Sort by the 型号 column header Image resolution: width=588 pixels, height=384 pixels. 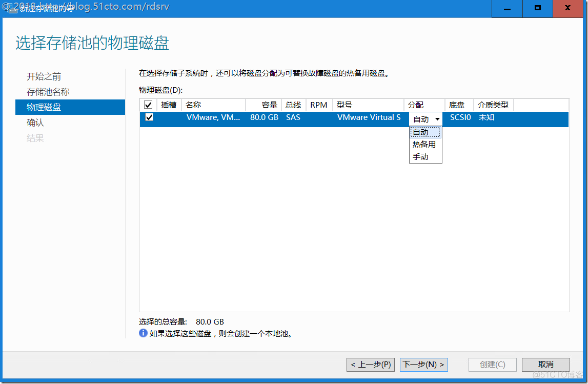tap(368, 105)
